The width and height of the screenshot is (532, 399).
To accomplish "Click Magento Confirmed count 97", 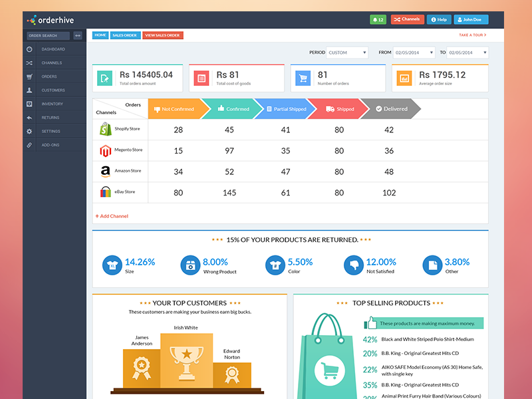I will pyautogui.click(x=229, y=151).
